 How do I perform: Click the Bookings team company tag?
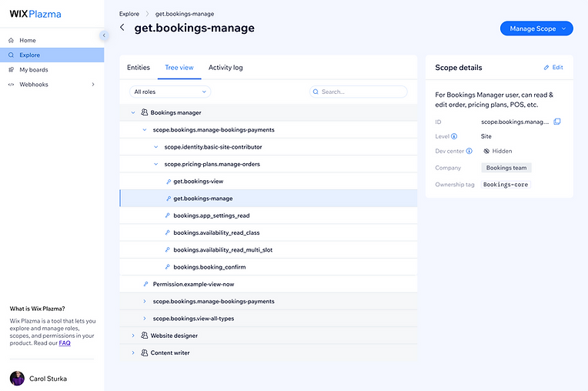pos(506,168)
